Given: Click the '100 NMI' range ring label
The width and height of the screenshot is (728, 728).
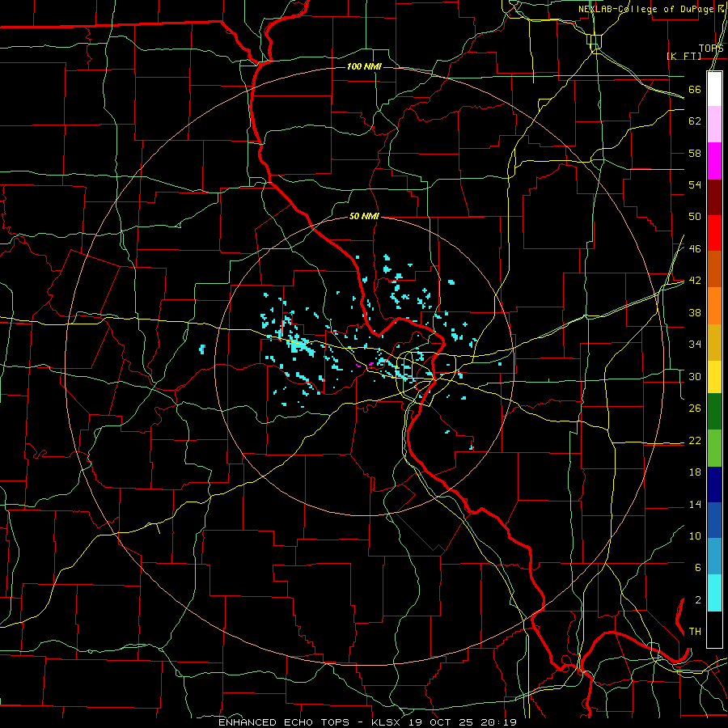Looking at the screenshot, I should click(364, 67).
